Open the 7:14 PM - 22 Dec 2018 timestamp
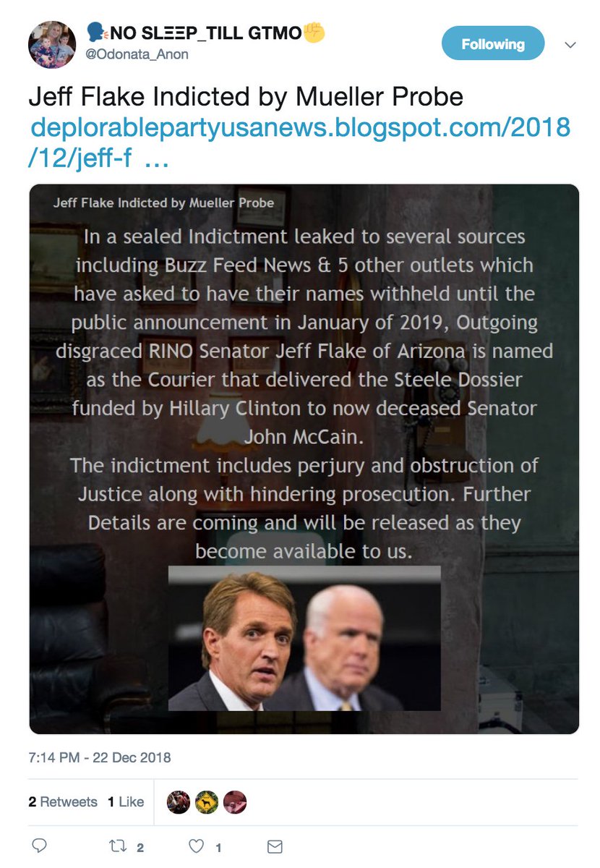600x868 pixels. click(100, 758)
